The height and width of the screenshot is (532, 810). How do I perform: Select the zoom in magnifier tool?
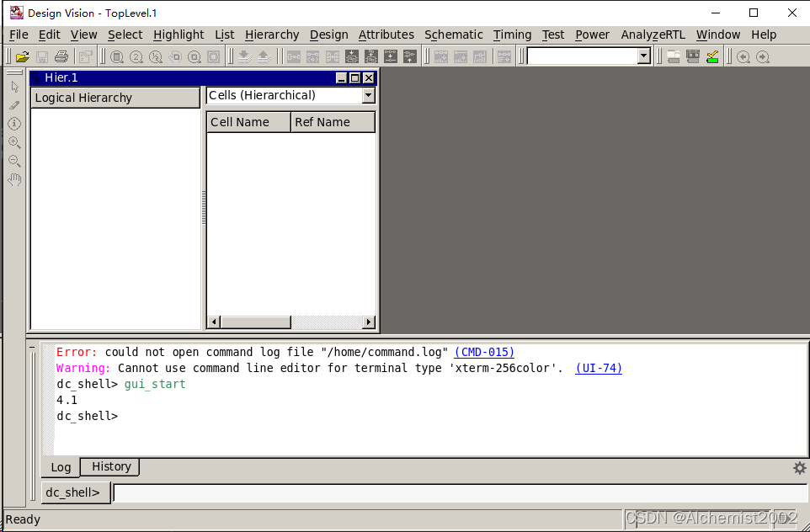(14, 142)
